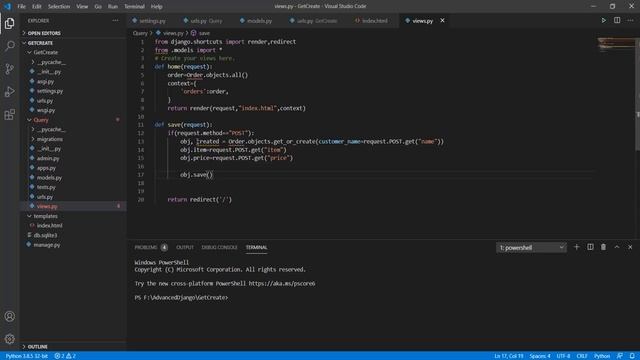Open errors and warnings count in status bar
This screenshot has width=640, height=360.
point(65,356)
